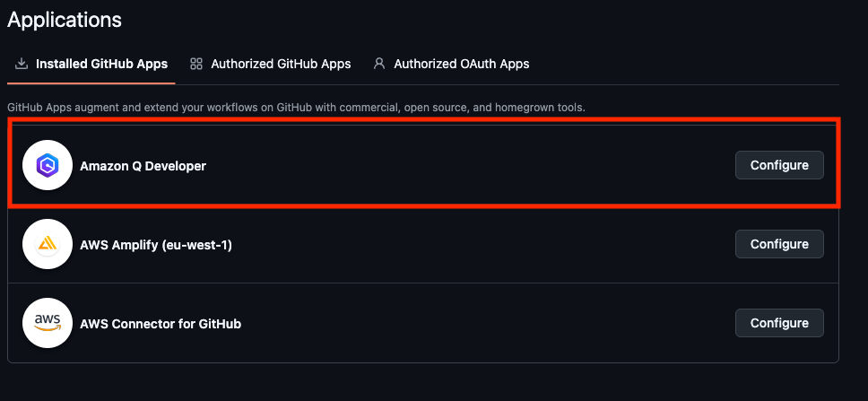
Task: Configure the AWS Connector for GitHub app
Action: point(779,323)
